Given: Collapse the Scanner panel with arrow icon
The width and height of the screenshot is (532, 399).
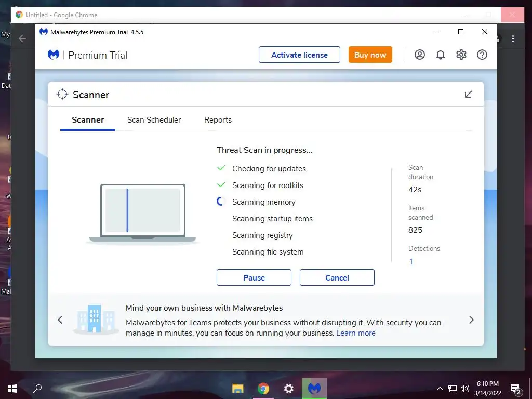Looking at the screenshot, I should coord(468,95).
